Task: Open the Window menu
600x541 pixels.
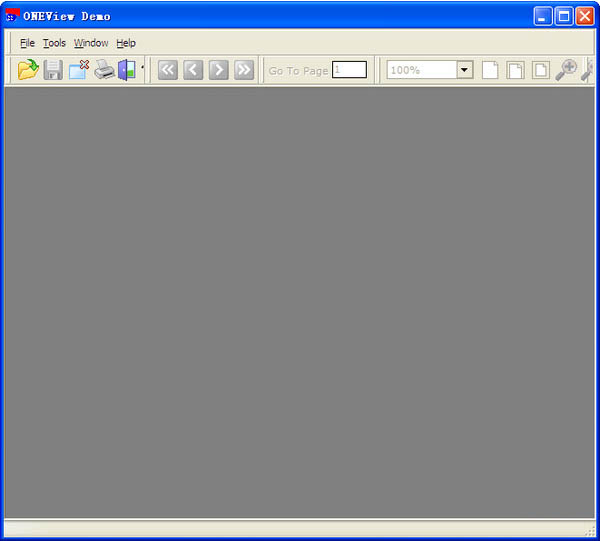Action: pyautogui.click(x=91, y=43)
